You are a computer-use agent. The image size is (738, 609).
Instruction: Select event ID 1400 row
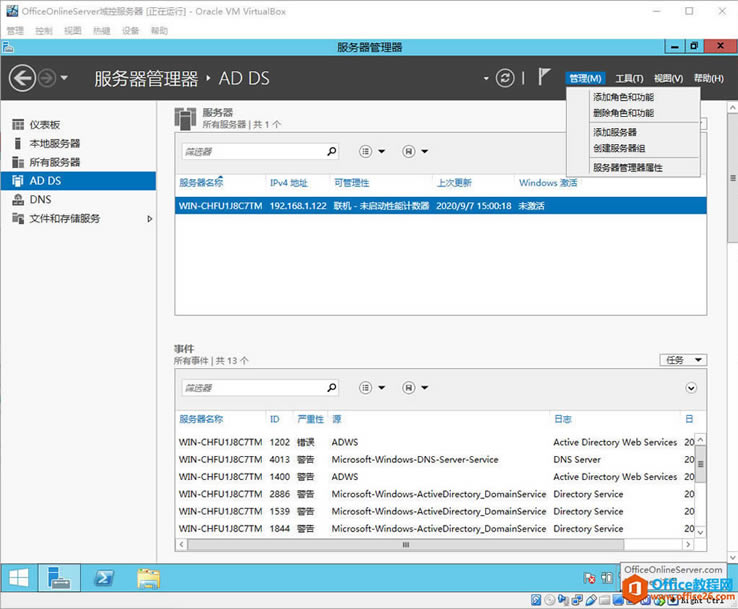pos(435,477)
